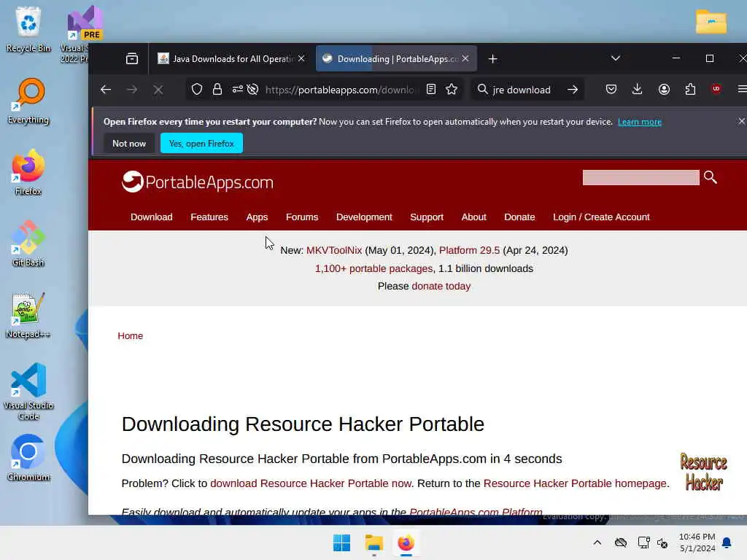Open the uBlock Origin extension icon
The height and width of the screenshot is (560, 747).
click(716, 89)
